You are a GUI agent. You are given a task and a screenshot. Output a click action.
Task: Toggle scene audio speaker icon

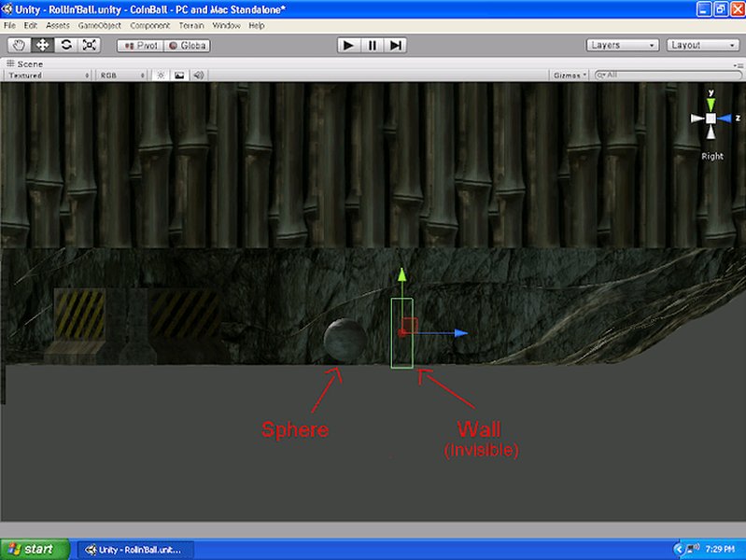pos(198,76)
